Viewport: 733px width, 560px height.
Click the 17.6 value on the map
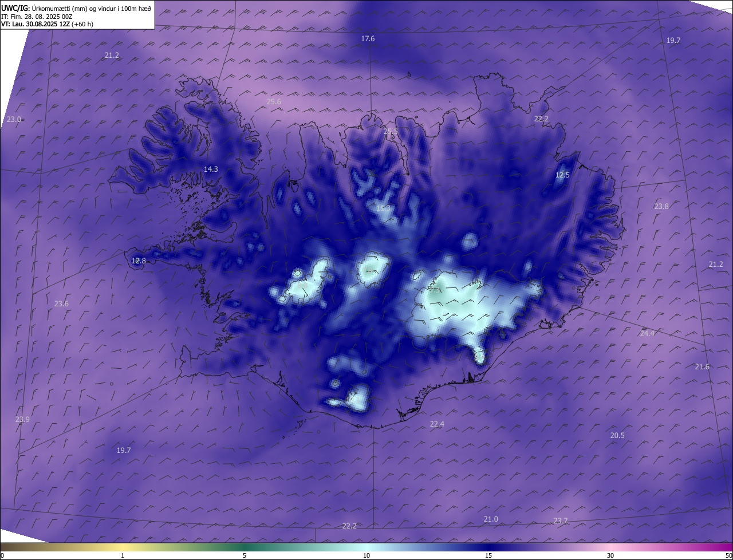coord(368,39)
